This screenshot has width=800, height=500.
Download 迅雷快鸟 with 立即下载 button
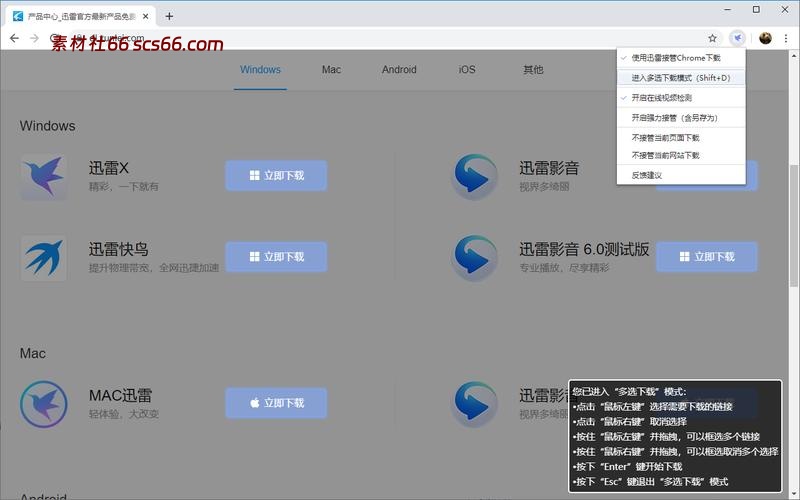coord(276,257)
